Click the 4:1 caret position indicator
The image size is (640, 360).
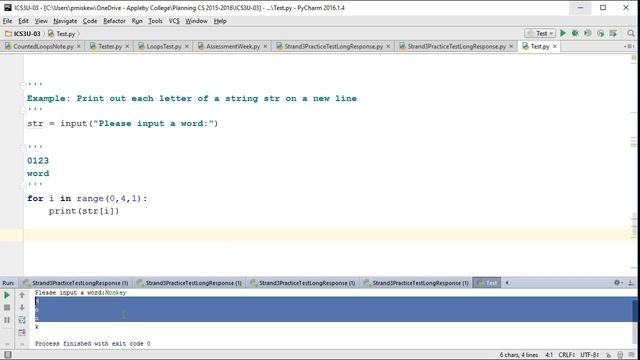(549, 355)
